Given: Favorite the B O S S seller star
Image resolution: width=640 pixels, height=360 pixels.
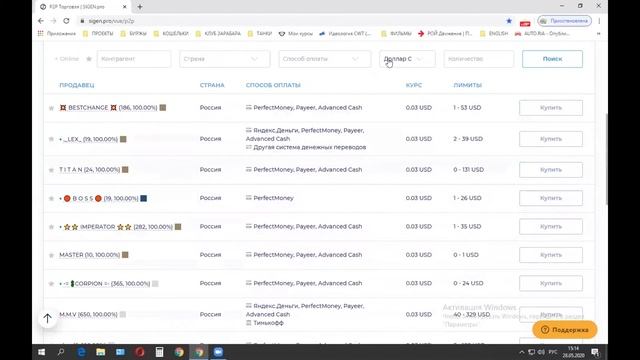Looking at the screenshot, I should (51, 198).
